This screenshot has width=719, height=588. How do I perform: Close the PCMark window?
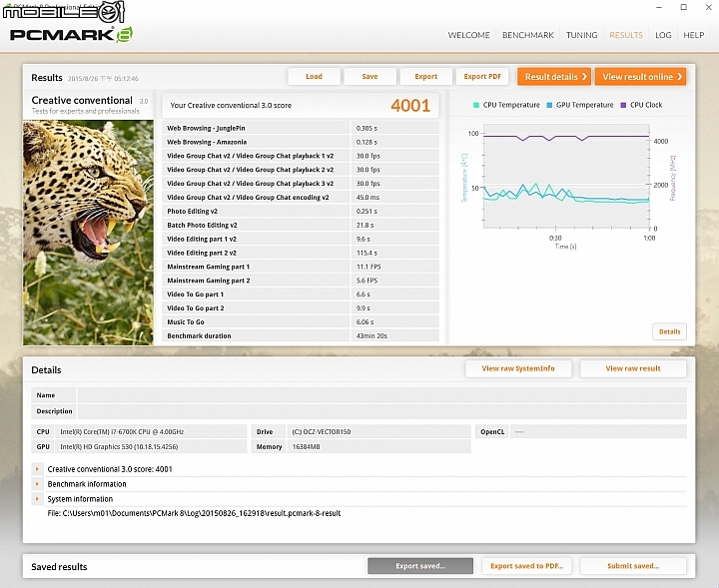point(708,7)
